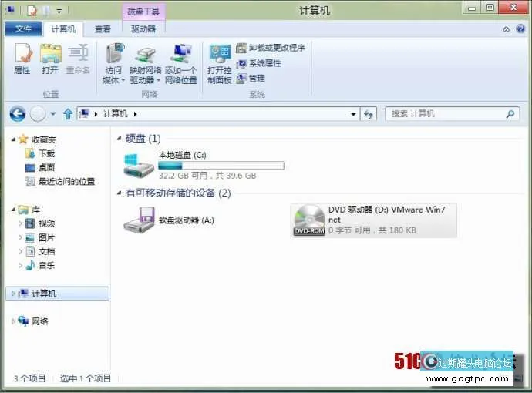Open the 访问媒体 dropdown arrow
The image size is (532, 393).
point(123,81)
